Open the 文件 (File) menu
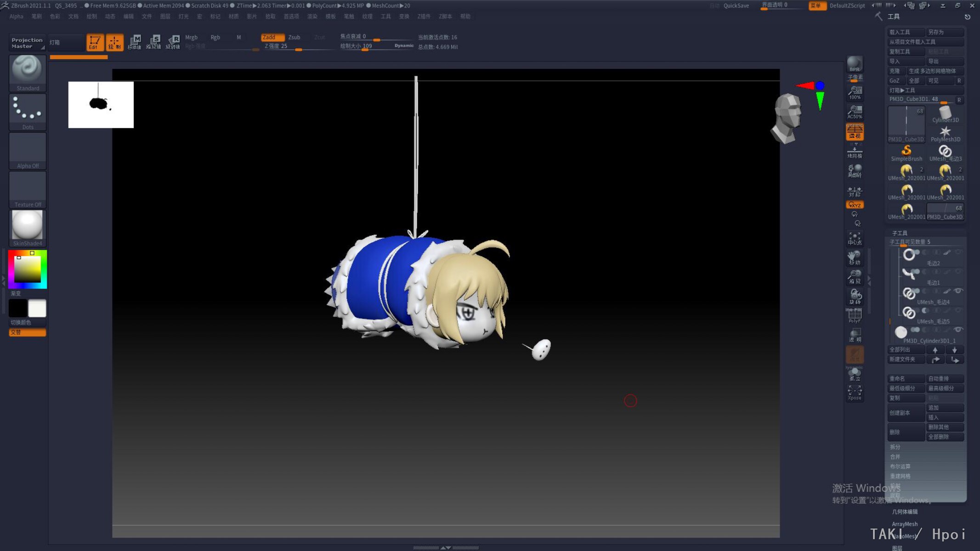This screenshot has height=551, width=980. (147, 17)
